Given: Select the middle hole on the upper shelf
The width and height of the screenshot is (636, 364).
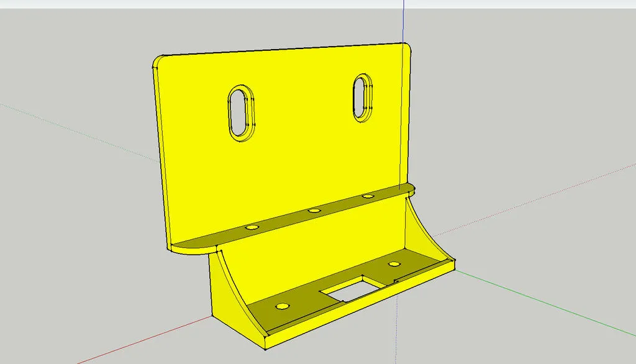Looking at the screenshot, I should pyautogui.click(x=314, y=211).
